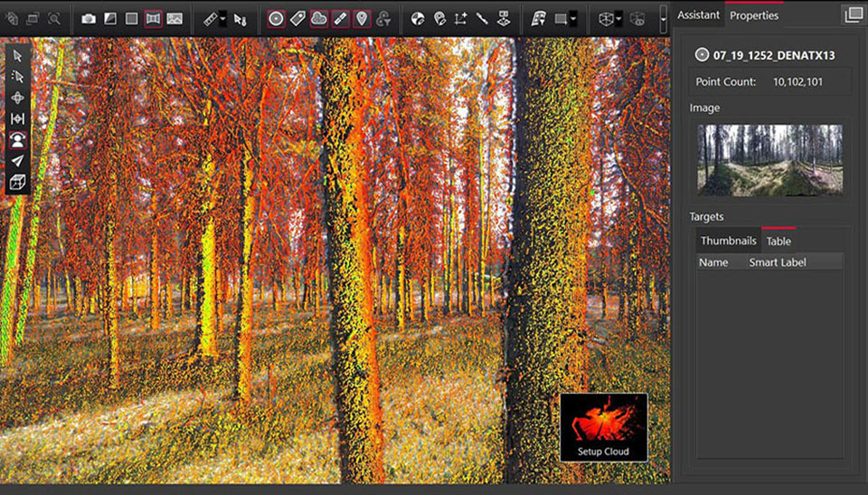
Task: Toggle the tag labels icon
Action: (x=297, y=19)
